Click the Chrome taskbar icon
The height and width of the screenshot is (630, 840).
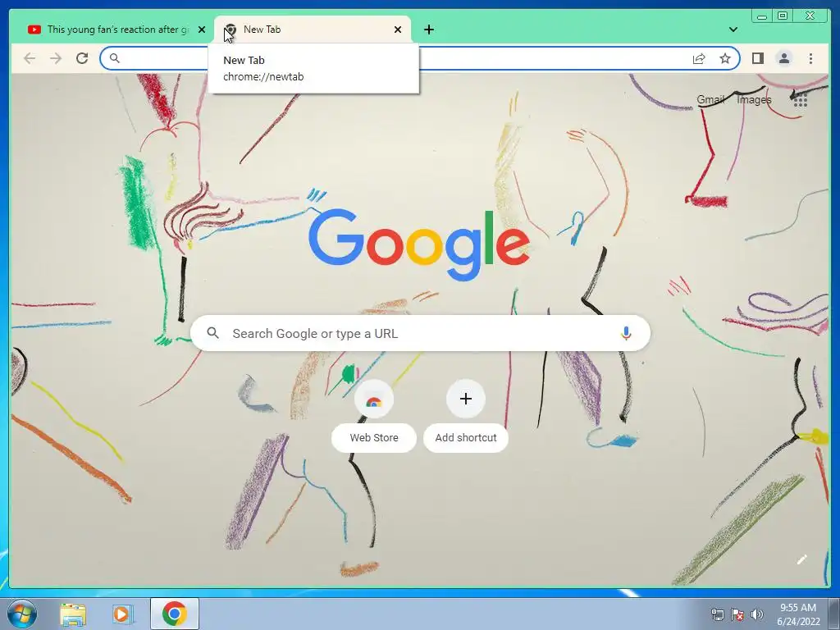coord(175,614)
